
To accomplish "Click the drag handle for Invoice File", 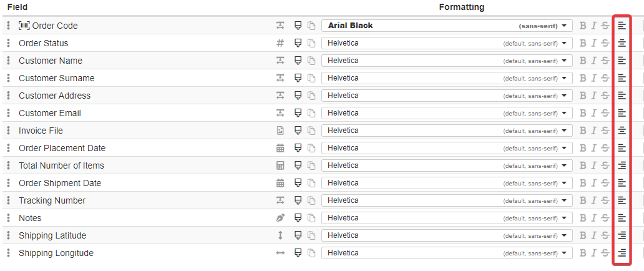I will [8, 131].
